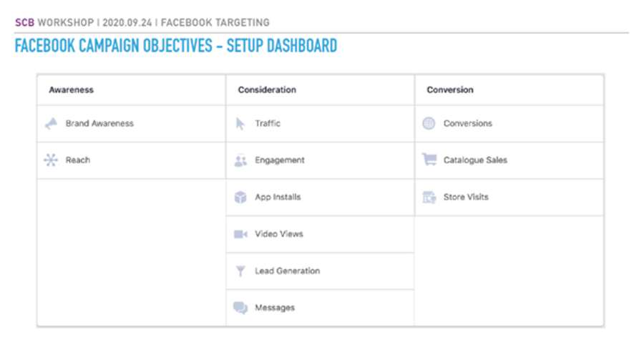
Task: Choose the Store Visits objective label
Action: pyautogui.click(x=466, y=197)
